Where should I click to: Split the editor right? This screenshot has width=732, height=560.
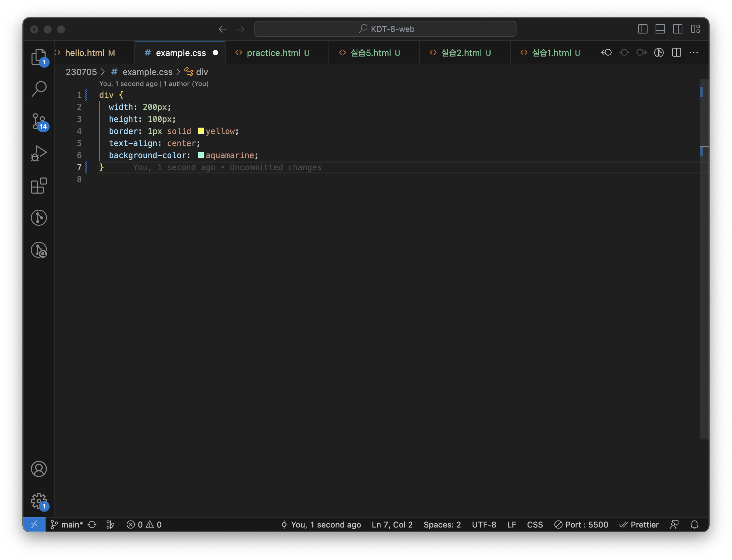677,53
